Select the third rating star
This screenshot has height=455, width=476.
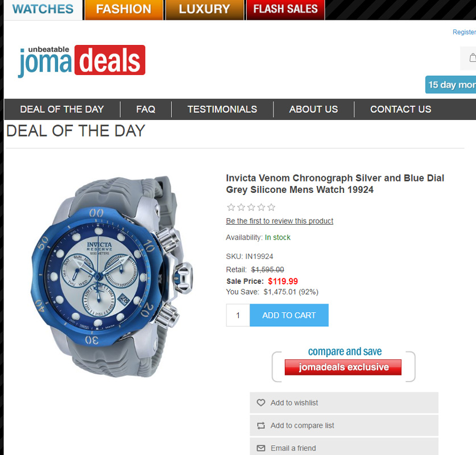pos(251,208)
